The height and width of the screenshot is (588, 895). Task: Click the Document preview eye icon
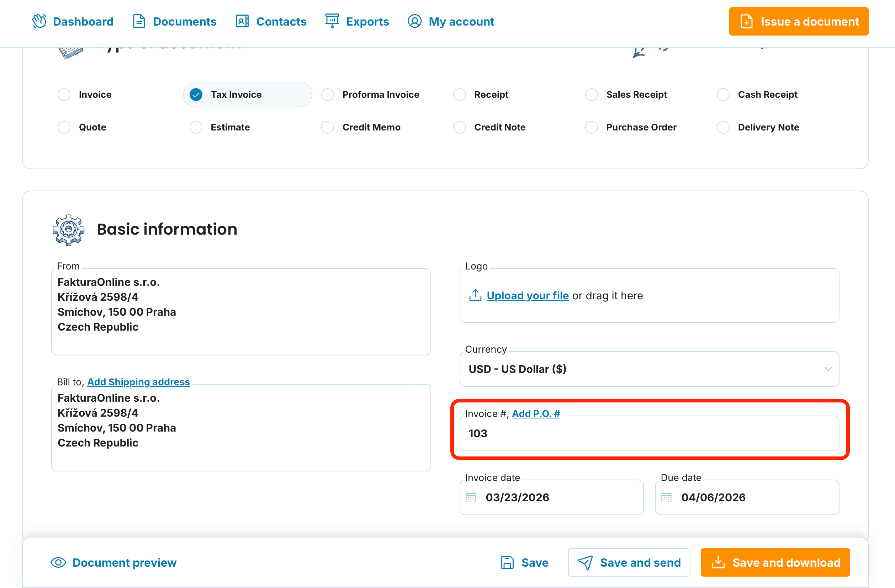(58, 563)
